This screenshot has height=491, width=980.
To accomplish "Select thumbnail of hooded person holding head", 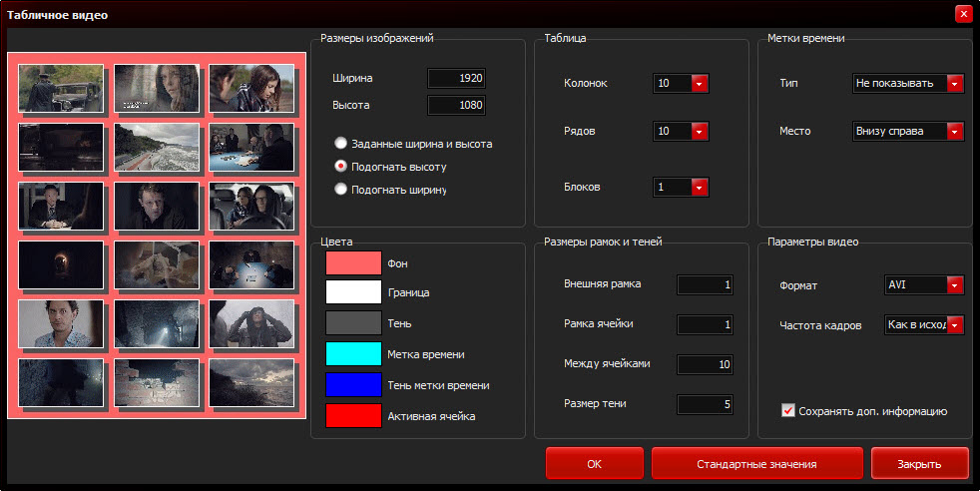I will (x=251, y=323).
